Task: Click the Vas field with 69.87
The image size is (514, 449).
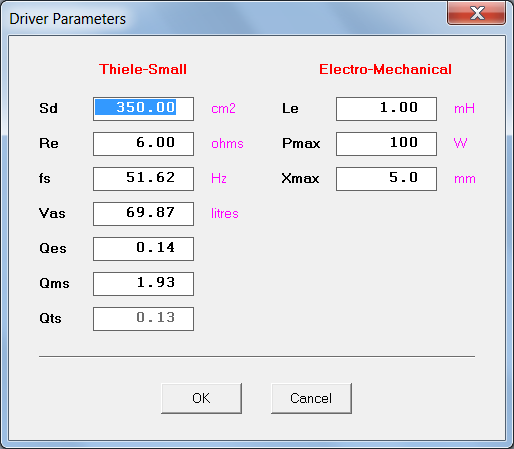Action: tap(143, 214)
